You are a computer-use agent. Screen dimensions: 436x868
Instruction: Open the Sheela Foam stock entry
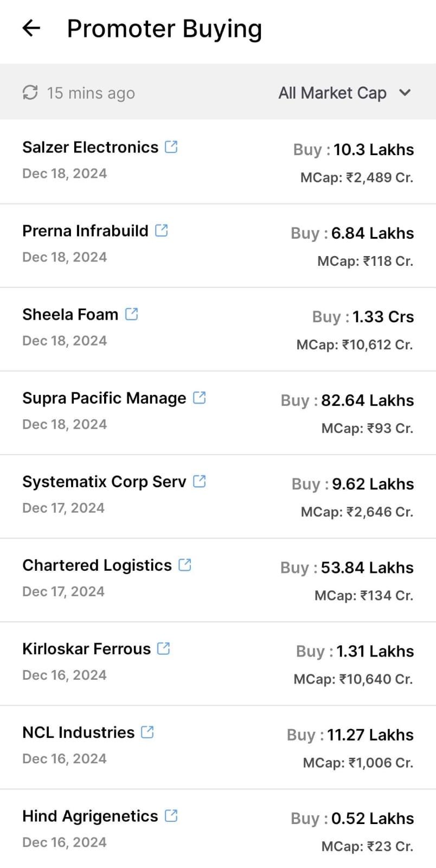coord(70,315)
